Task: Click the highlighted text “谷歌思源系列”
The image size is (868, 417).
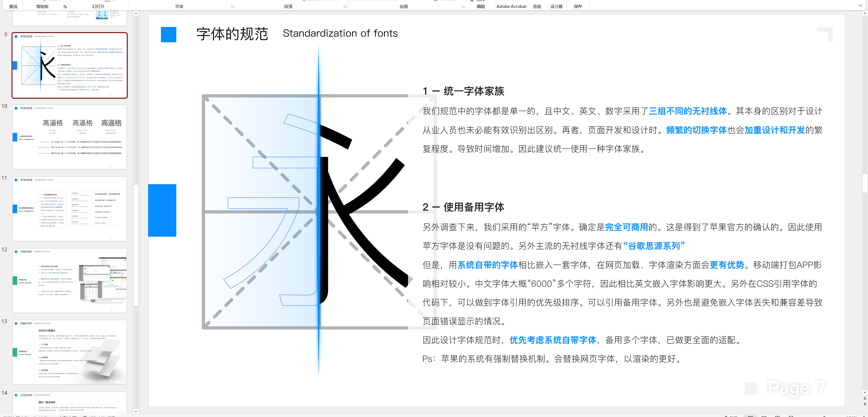Action: 654,246
